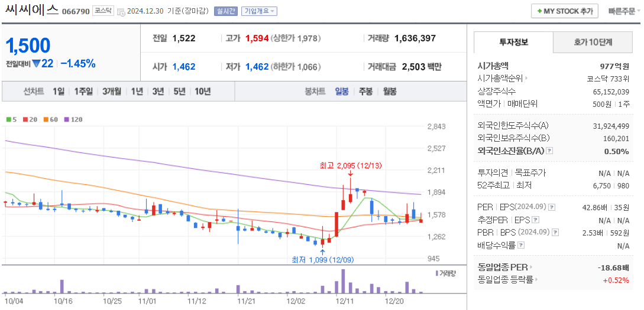Screen dimensions: 644x310
Task: Click the orange 60-day moving average legend
Action: (x=50, y=120)
